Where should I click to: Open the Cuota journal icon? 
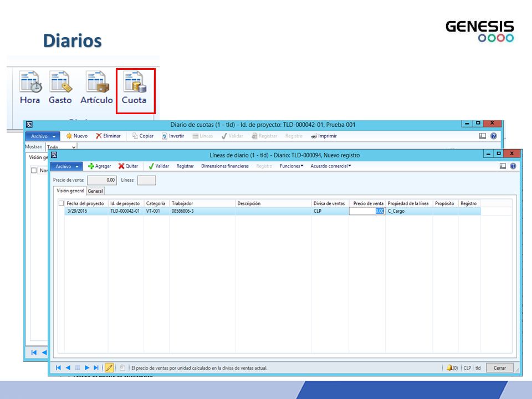click(134, 87)
